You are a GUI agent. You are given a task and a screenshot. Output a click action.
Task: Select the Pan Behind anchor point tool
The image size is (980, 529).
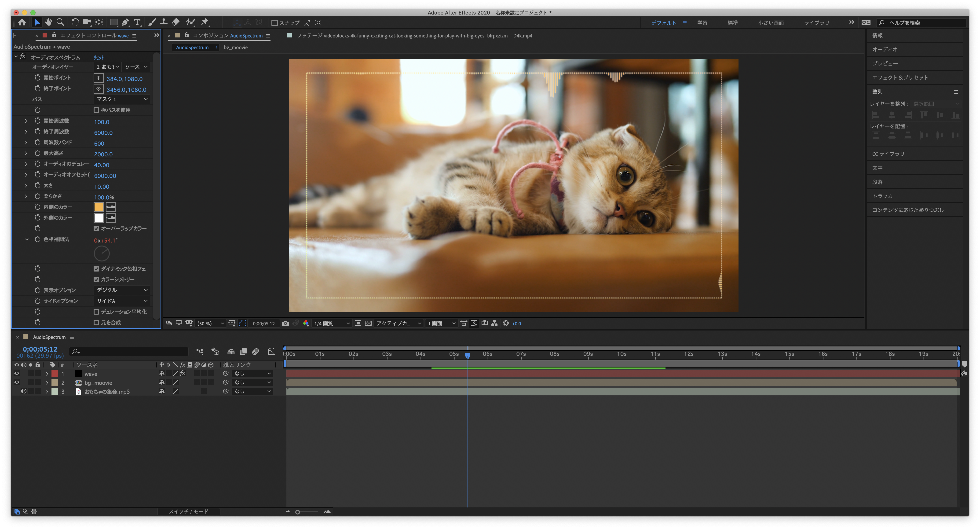tap(99, 22)
